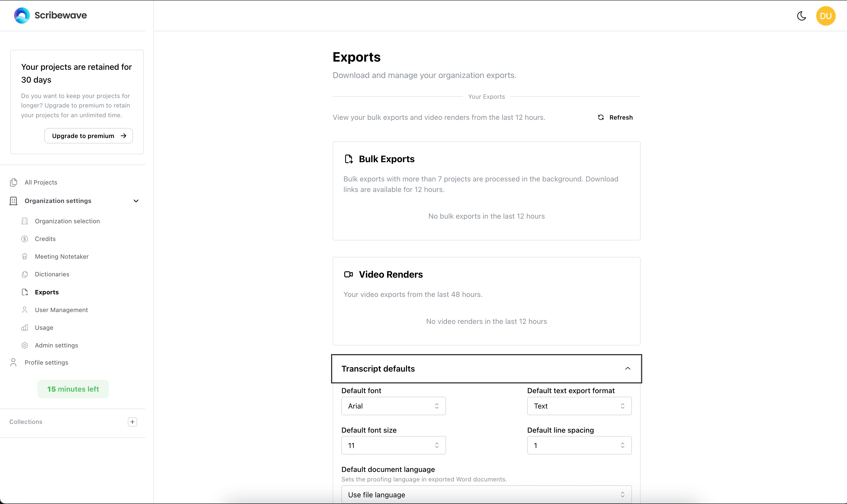Image resolution: width=847 pixels, height=504 pixels.
Task: Click the Exports page icon in sidebar
Action: (25, 292)
